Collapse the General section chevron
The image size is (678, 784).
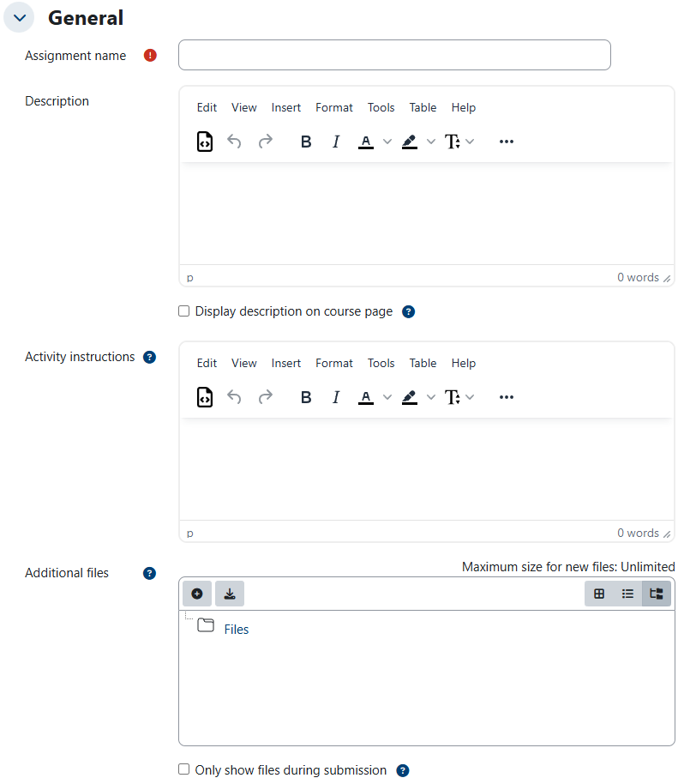point(19,17)
